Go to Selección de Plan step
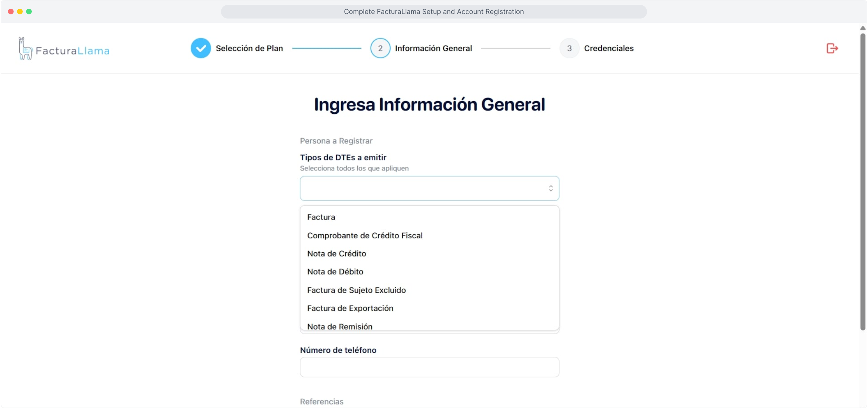The height and width of the screenshot is (408, 868). pos(249,48)
